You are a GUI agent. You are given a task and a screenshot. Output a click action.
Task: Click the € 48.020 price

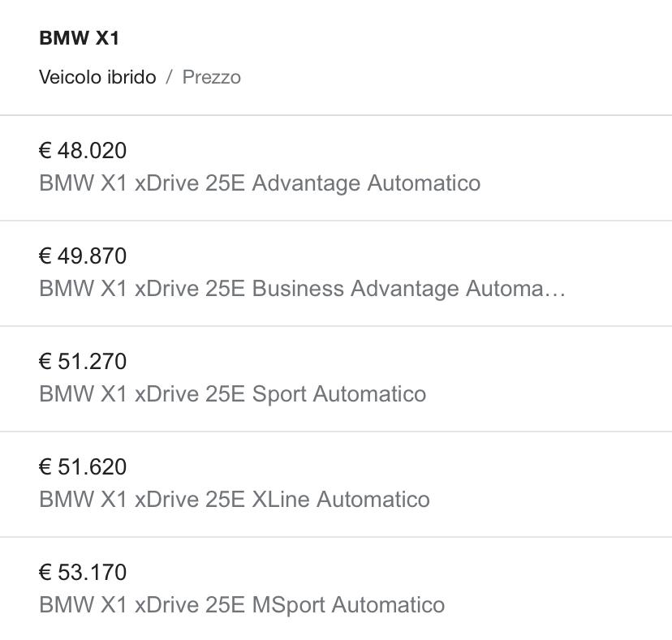click(x=83, y=150)
